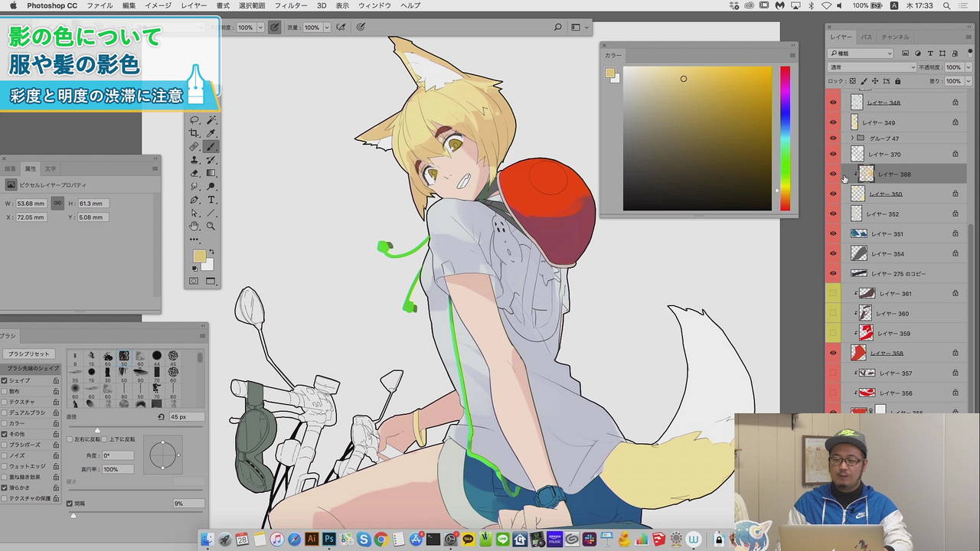Click the foreground color swatch in toolbox
The image size is (980, 551).
click(x=199, y=256)
